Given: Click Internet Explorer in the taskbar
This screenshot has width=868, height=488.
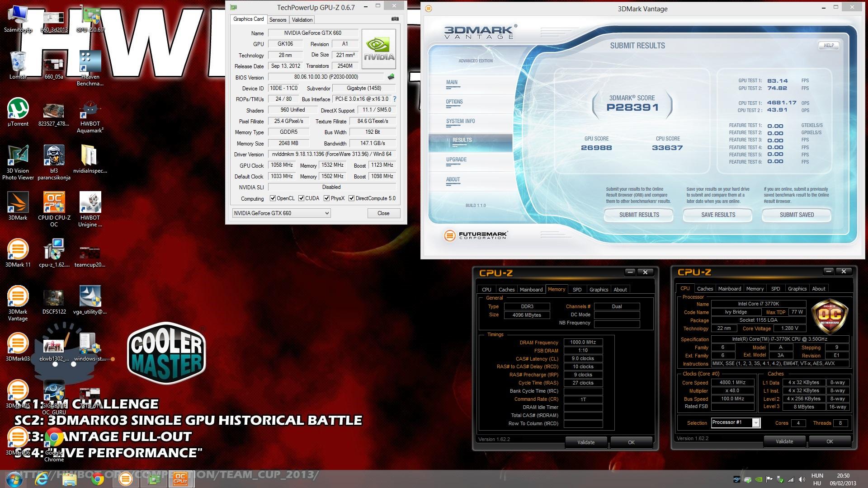Looking at the screenshot, I should pos(42,479).
